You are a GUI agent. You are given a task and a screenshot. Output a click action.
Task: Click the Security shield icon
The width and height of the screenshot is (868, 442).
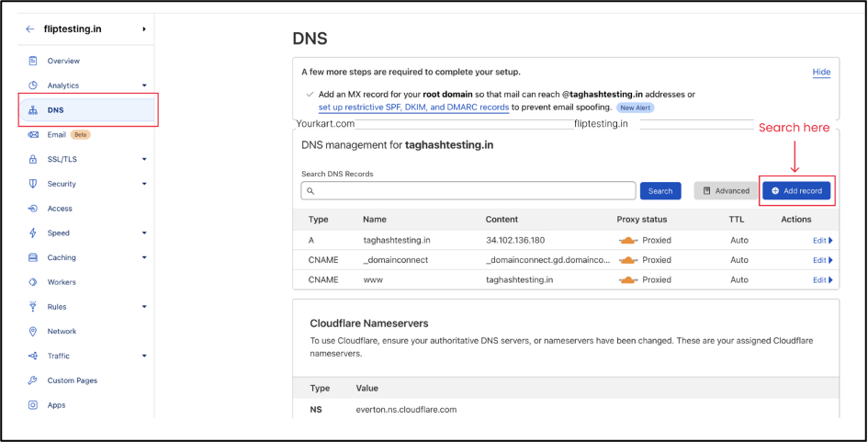tap(33, 184)
